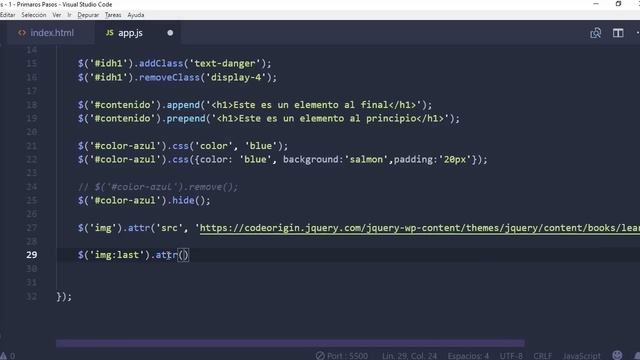The height and width of the screenshot is (360, 640).
Task: Open the Ver menu
Action: click(x=57, y=15)
